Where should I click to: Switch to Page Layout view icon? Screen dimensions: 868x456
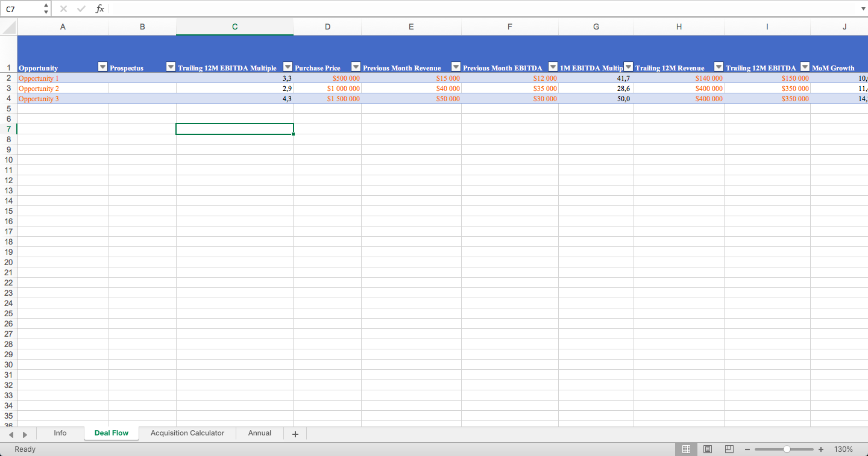[708, 449]
